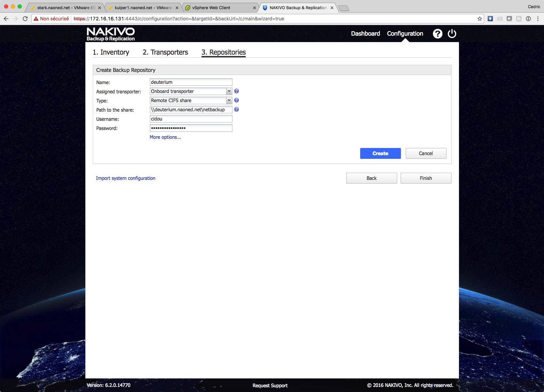The image size is (544, 392).
Task: Click the browser back arrow
Action: click(x=6, y=19)
